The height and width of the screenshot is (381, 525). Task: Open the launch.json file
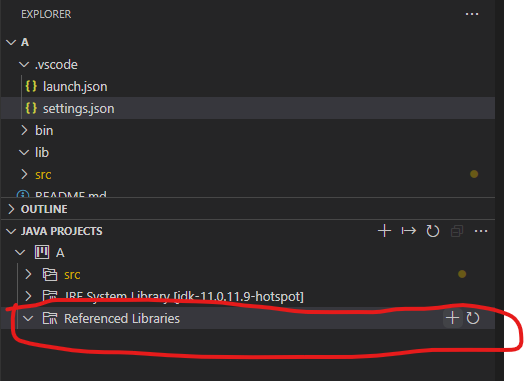click(x=75, y=87)
